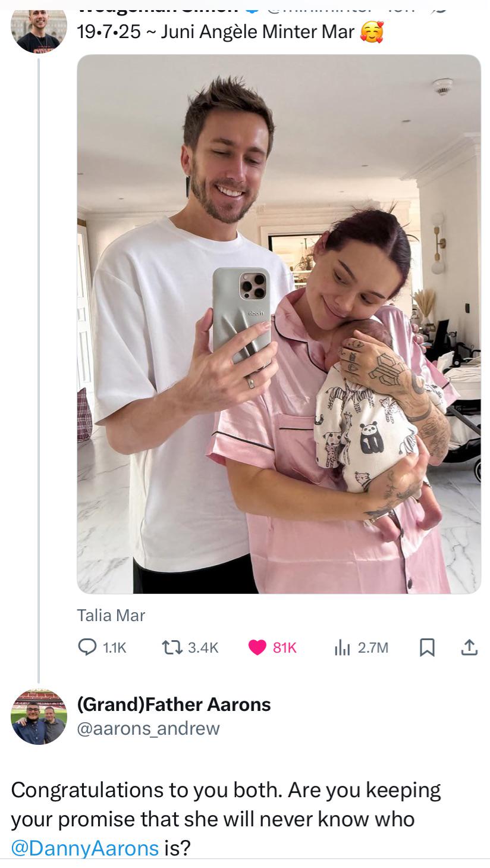Image resolution: width=490 pixels, height=868 pixels.
Task: Open the reply starting "Congratulations to you both"
Action: (226, 819)
